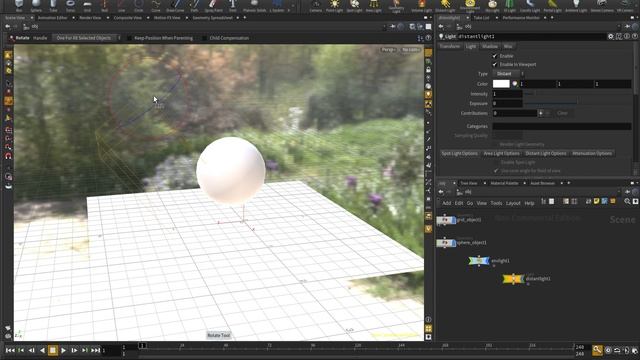The width and height of the screenshot is (640, 360).
Task: Select the envlight1 node
Action: click(479, 260)
